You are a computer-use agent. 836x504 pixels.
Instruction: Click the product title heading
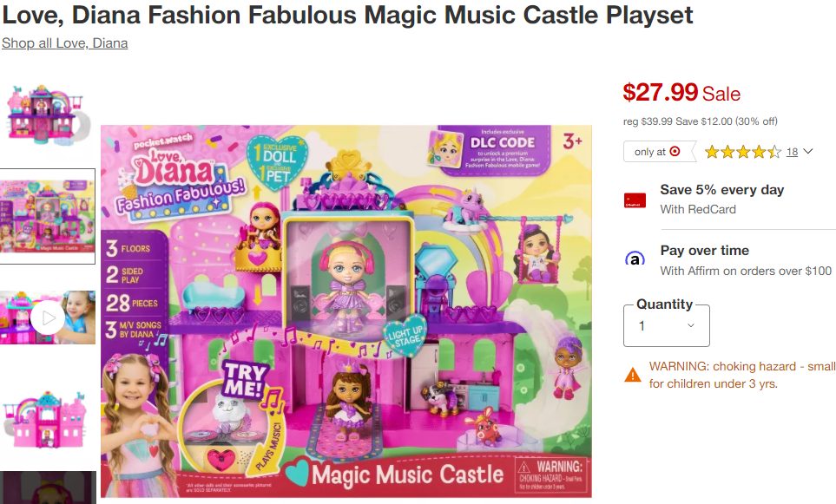pos(347,16)
